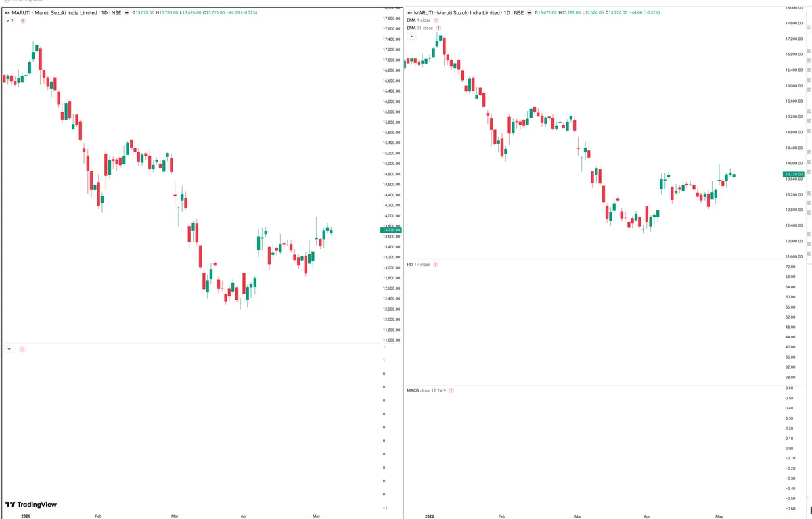
Task: Click the left chart indicator error icon
Action: 23,21
